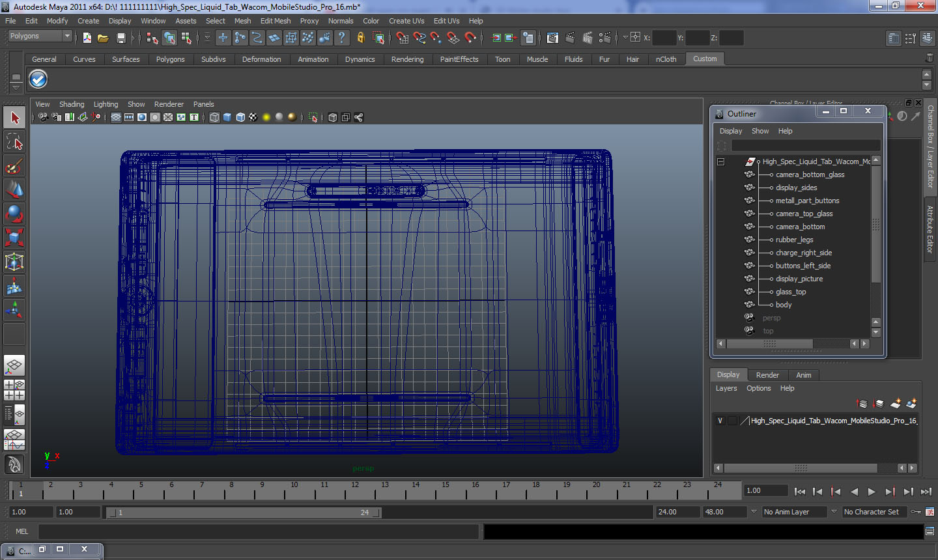Select display_picture in the Outliner

pos(799,279)
